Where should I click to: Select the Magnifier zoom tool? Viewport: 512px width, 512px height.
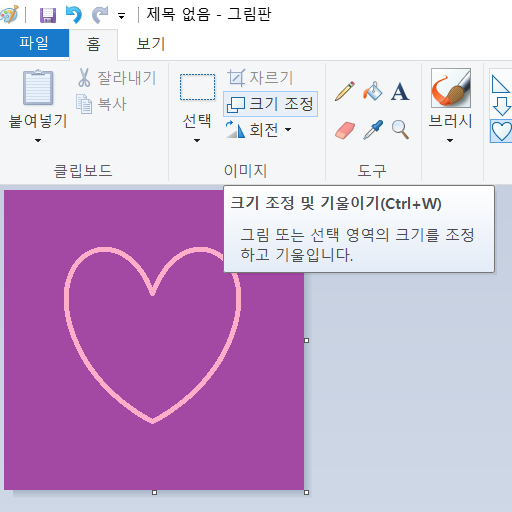(400, 129)
